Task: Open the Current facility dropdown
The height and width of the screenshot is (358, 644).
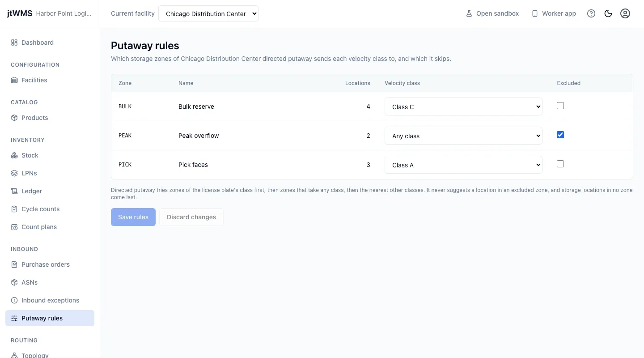Action: coord(208,13)
